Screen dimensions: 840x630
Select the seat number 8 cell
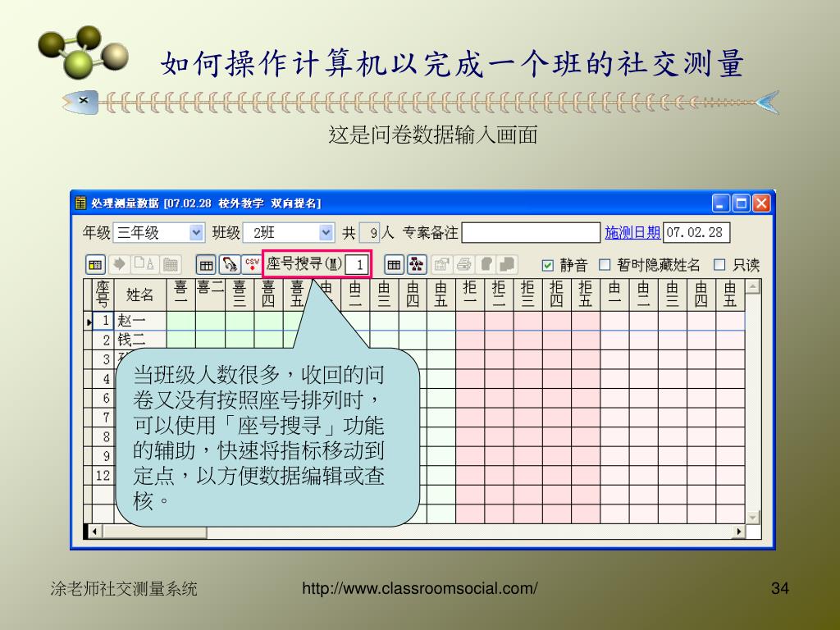[x=103, y=436]
